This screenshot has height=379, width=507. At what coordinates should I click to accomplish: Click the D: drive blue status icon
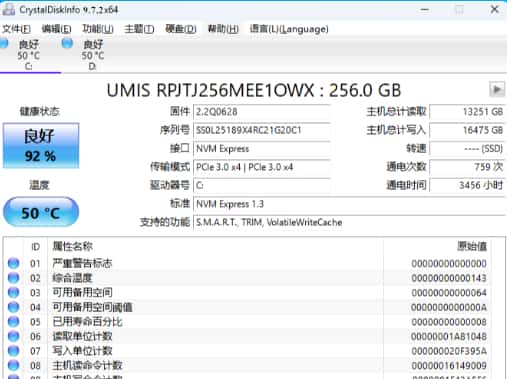click(x=67, y=43)
